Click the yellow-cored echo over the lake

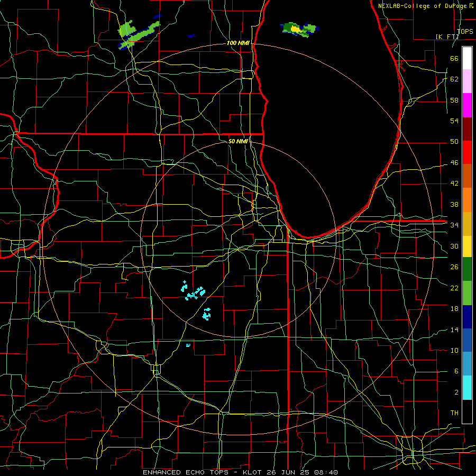(300, 30)
